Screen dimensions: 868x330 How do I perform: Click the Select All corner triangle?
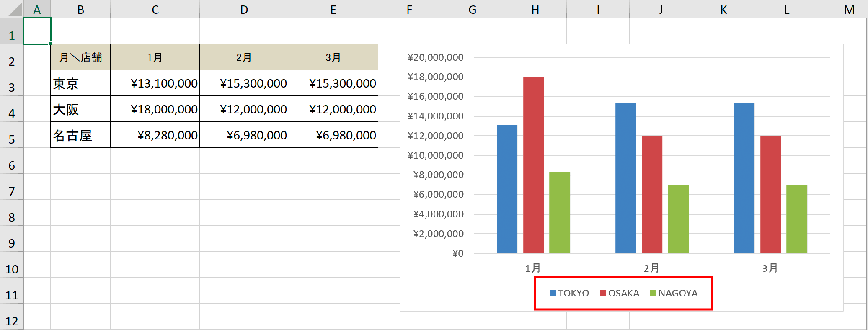click(x=15, y=9)
